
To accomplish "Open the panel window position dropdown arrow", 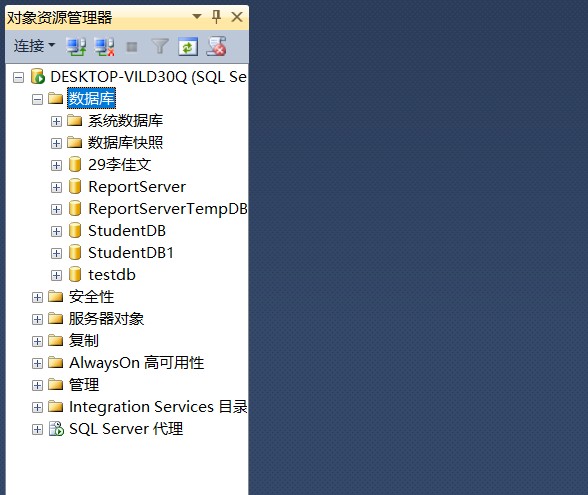I will tap(197, 16).
